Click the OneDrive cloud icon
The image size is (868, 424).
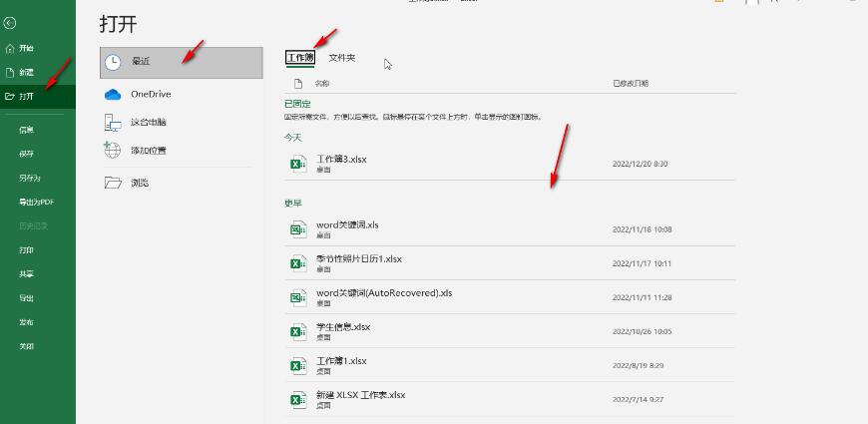[113, 95]
